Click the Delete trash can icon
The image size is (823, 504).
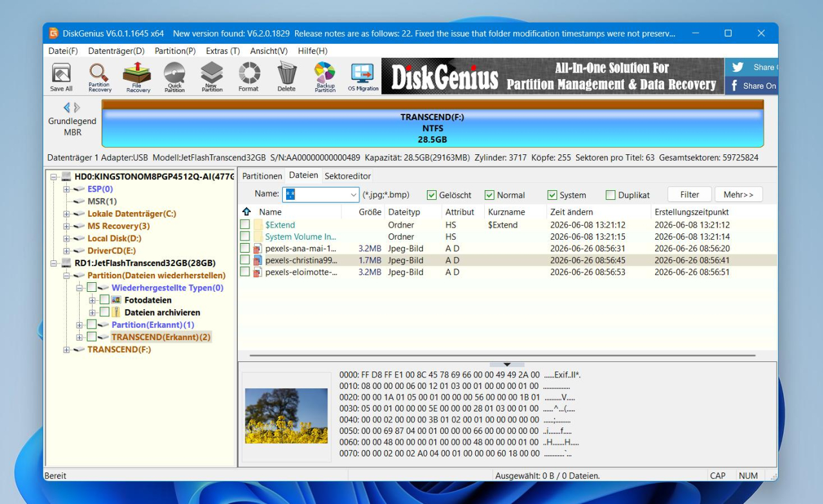coord(287,77)
